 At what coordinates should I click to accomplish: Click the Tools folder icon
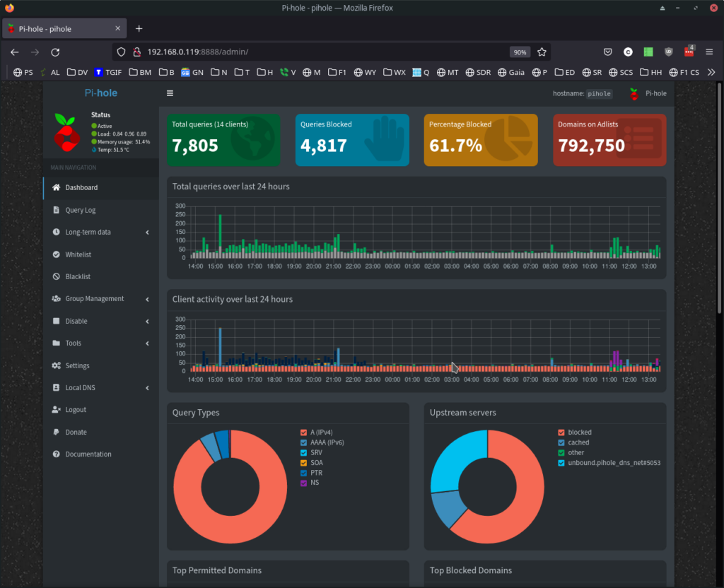56,343
